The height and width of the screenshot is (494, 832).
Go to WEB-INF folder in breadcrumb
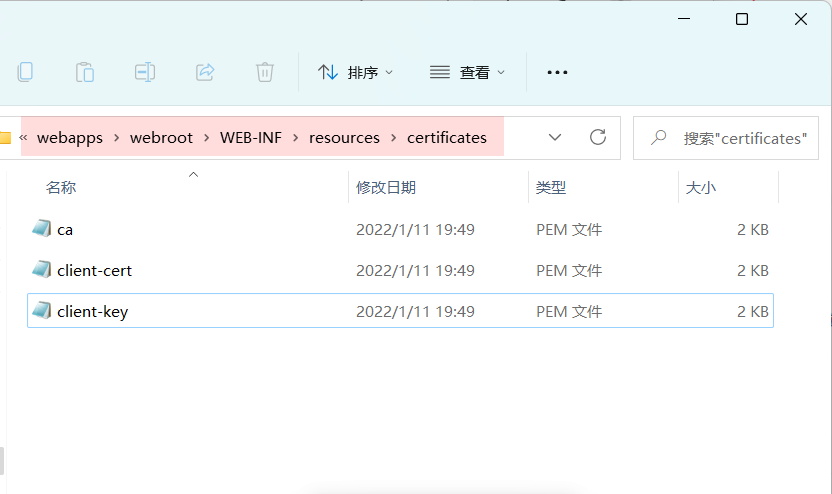coord(250,137)
